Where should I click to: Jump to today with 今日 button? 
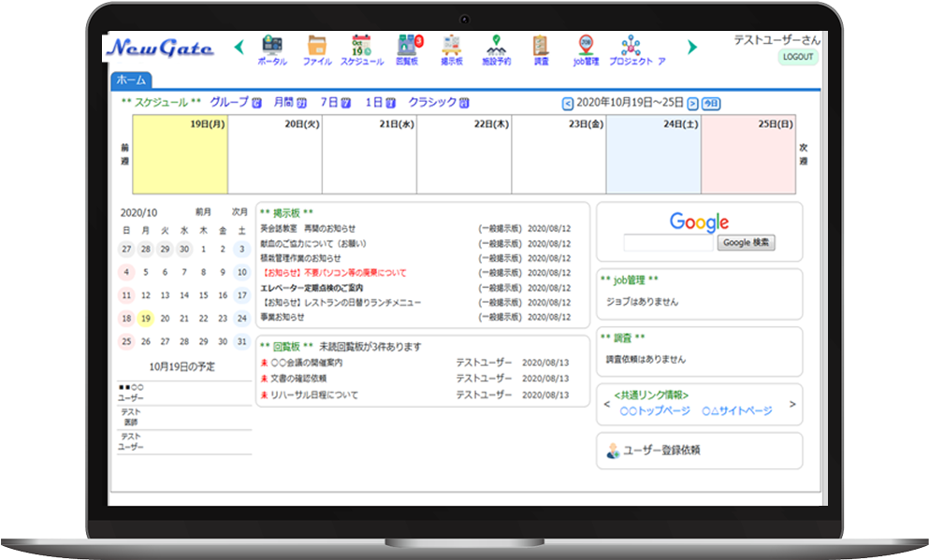click(711, 104)
